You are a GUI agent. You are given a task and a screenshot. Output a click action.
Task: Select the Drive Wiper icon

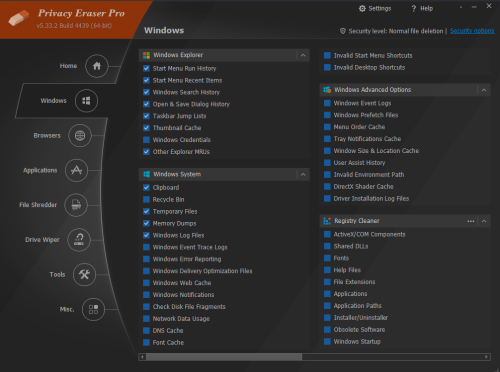point(79,240)
